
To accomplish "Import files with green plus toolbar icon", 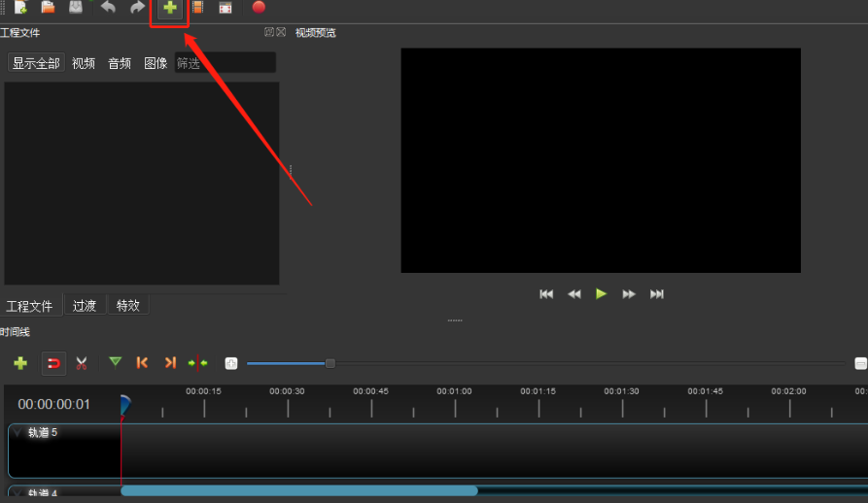I will (170, 8).
